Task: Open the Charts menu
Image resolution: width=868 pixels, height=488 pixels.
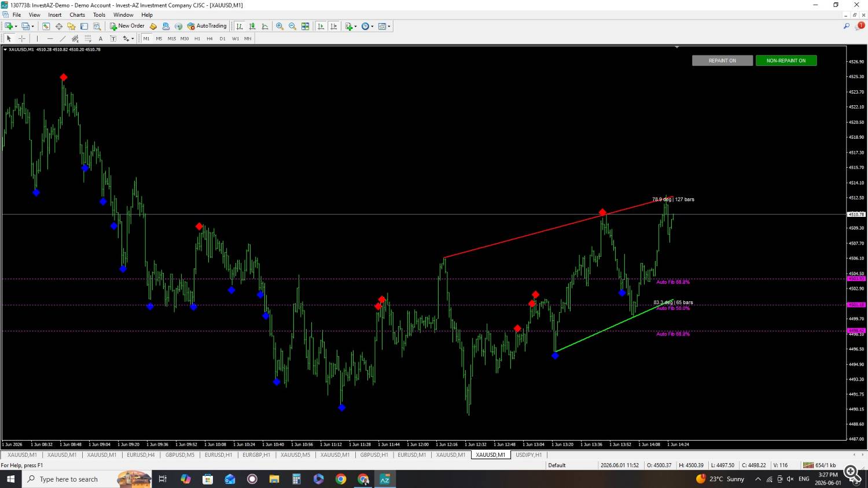Action: (x=77, y=15)
